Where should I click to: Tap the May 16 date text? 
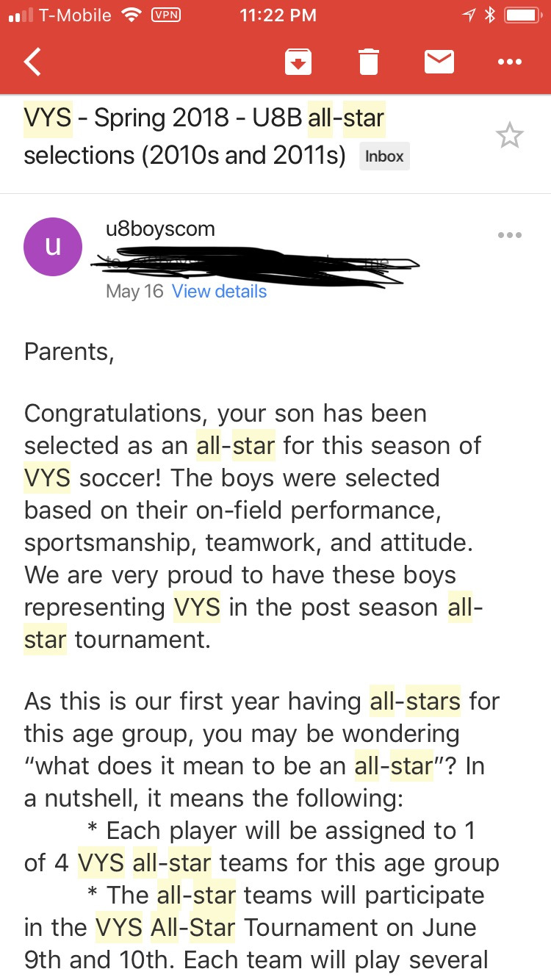(134, 292)
